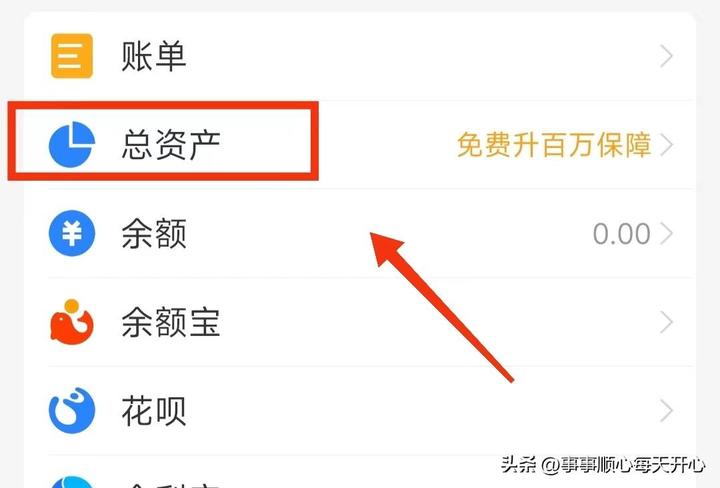
Task: Tap the blue yen 余额 icon
Action: (x=72, y=233)
